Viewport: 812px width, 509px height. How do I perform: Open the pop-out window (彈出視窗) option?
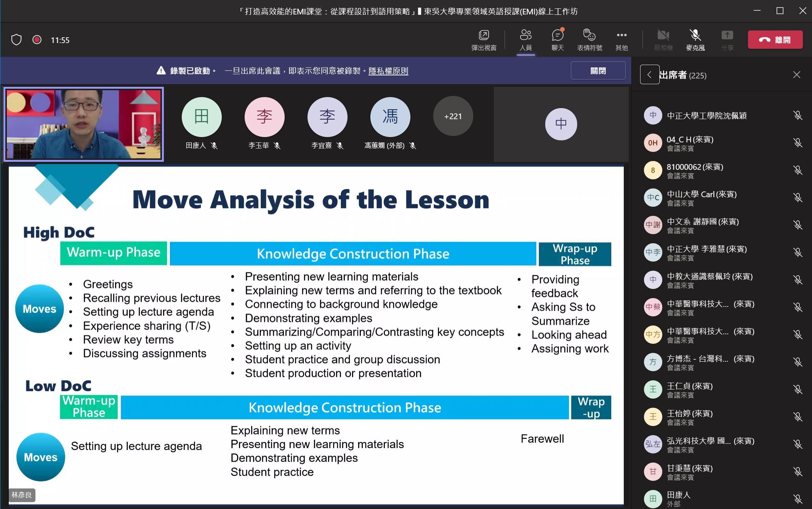(484, 40)
